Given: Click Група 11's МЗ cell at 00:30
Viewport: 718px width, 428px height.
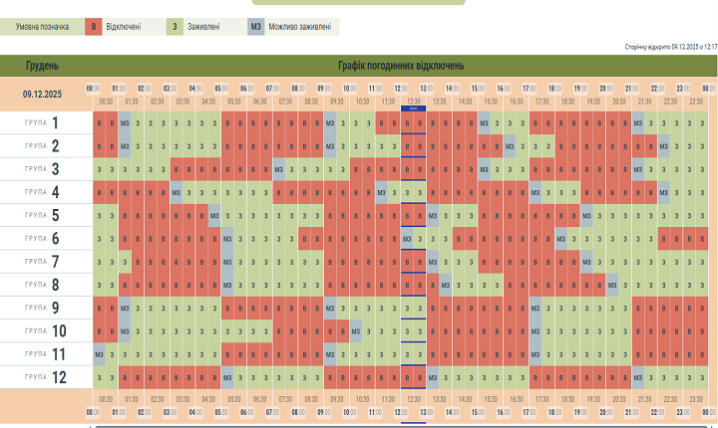Looking at the screenshot, I should point(100,354).
